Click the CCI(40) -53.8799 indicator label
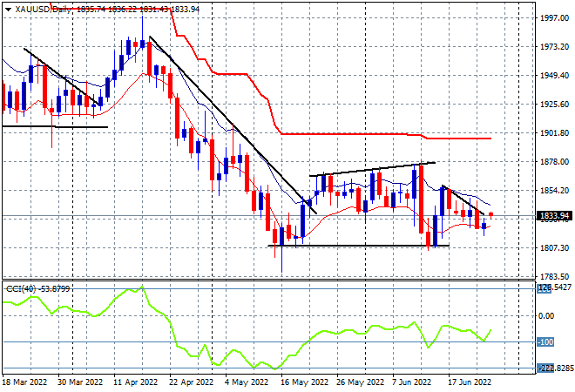The image size is (575, 392). (37, 289)
